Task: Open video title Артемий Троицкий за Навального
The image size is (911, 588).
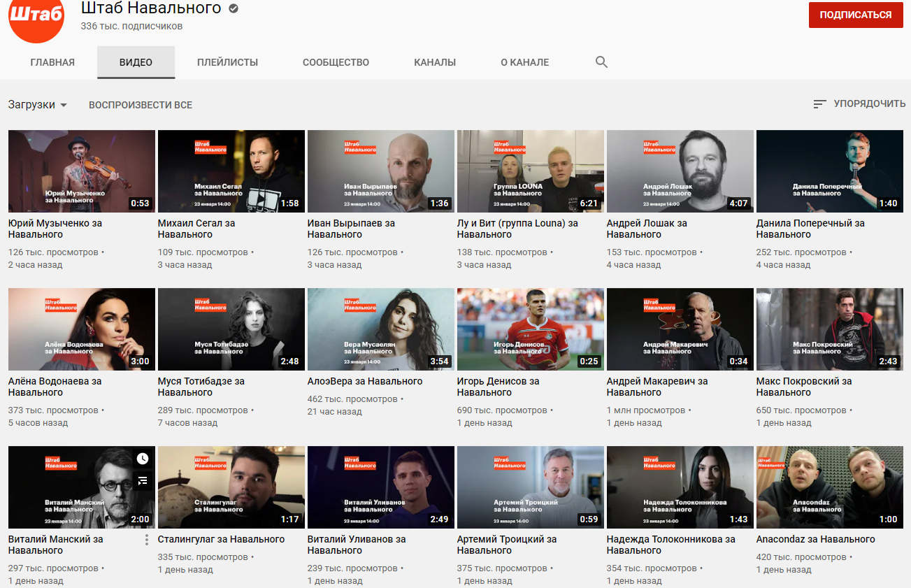Action: point(507,545)
